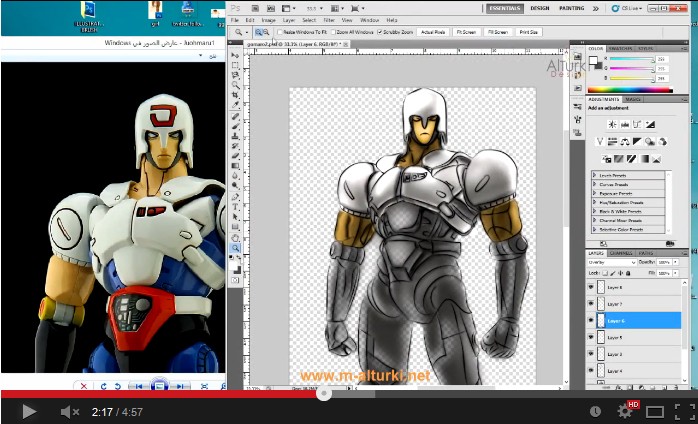Select the Path Selection tool
Image resolution: width=698 pixels, height=424 pixels.
tap(235, 216)
